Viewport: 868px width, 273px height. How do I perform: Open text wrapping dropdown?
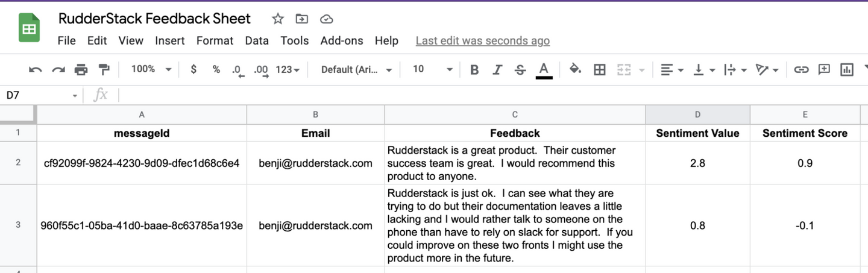click(x=735, y=70)
